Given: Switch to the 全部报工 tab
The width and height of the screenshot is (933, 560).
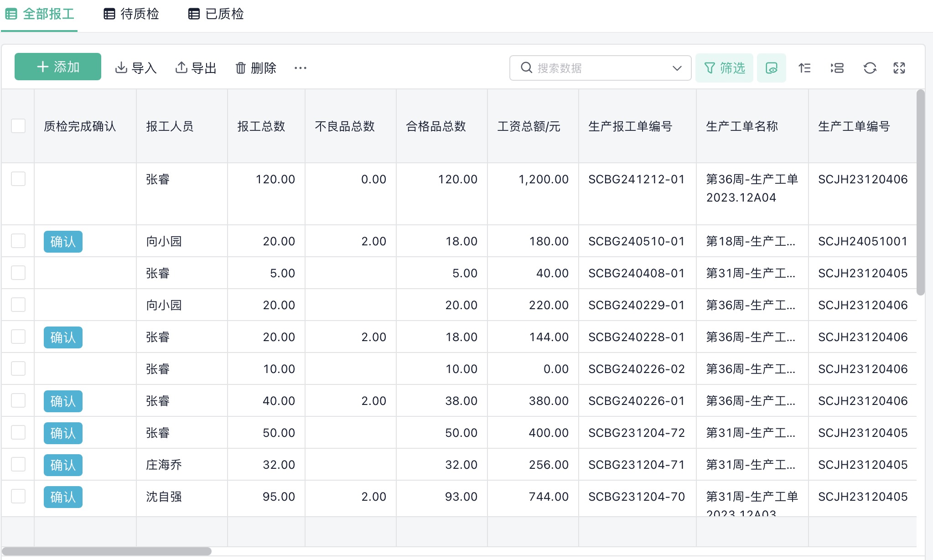Looking at the screenshot, I should (40, 14).
